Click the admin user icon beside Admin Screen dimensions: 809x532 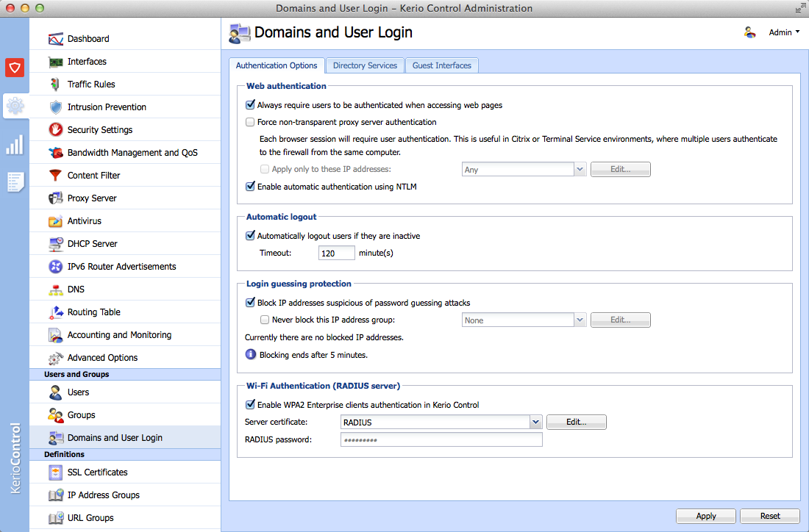[749, 32]
